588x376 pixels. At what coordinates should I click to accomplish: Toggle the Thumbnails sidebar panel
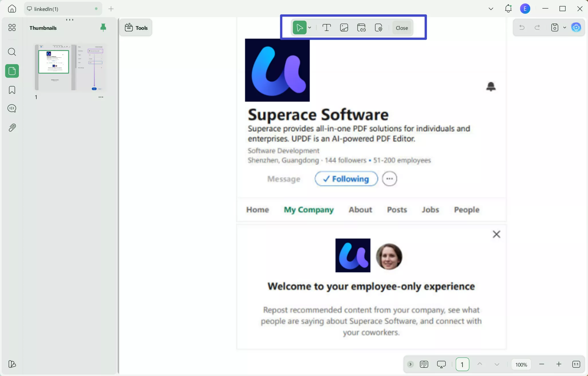coord(12,71)
